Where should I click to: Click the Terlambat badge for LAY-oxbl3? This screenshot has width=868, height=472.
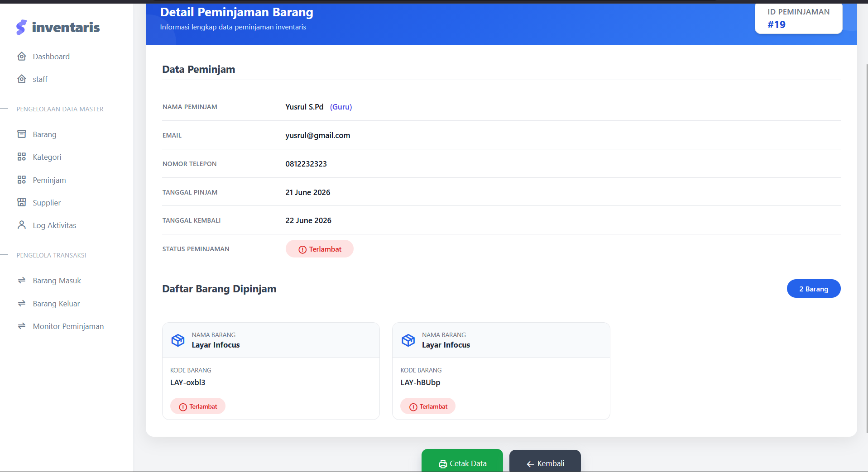(x=198, y=406)
